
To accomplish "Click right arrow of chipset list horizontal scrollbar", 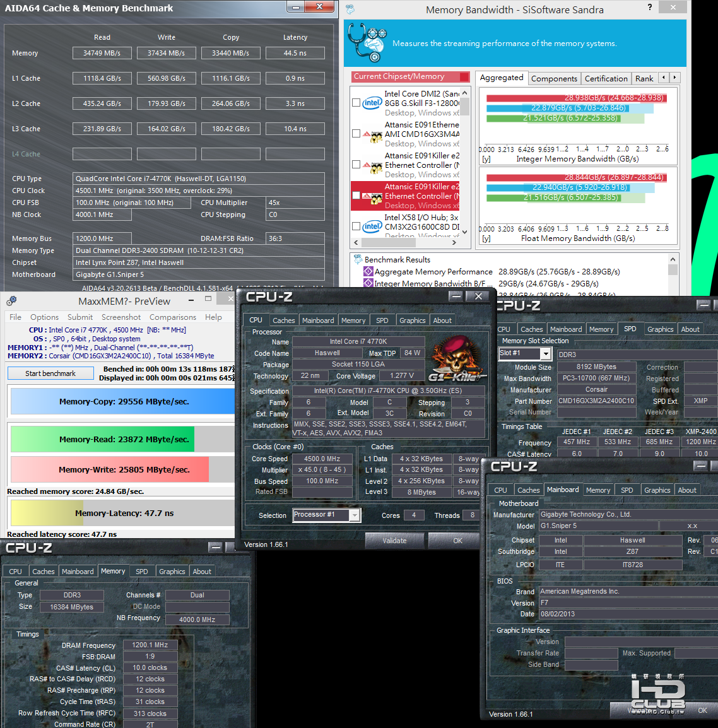I will tap(455, 242).
